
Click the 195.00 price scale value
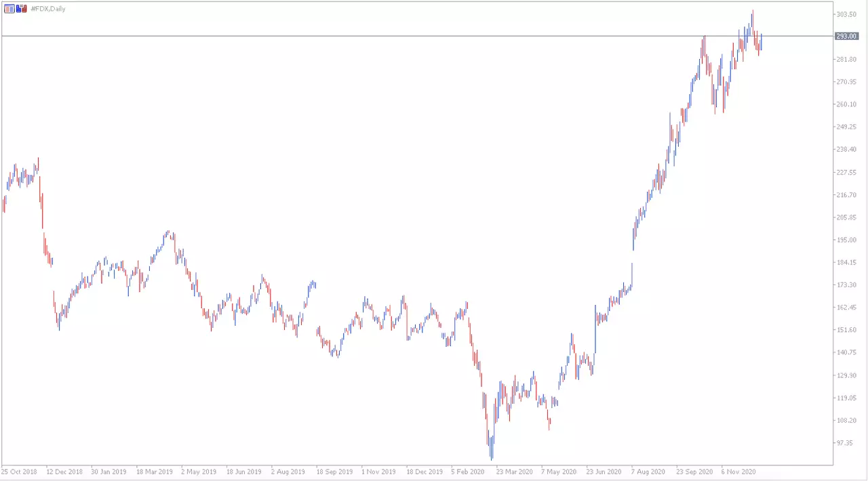(x=846, y=240)
